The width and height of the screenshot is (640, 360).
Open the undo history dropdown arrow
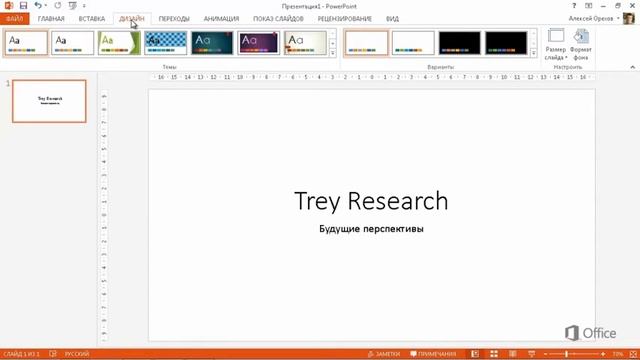pos(45,6)
